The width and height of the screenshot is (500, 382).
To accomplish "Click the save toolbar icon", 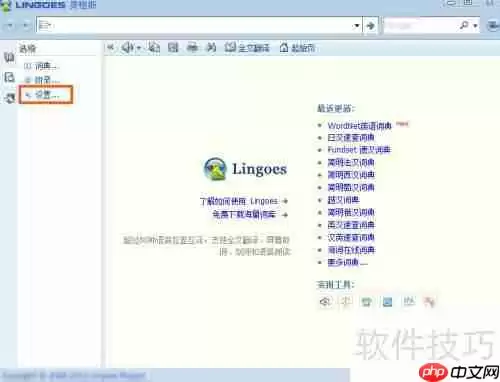I will pos(173,48).
